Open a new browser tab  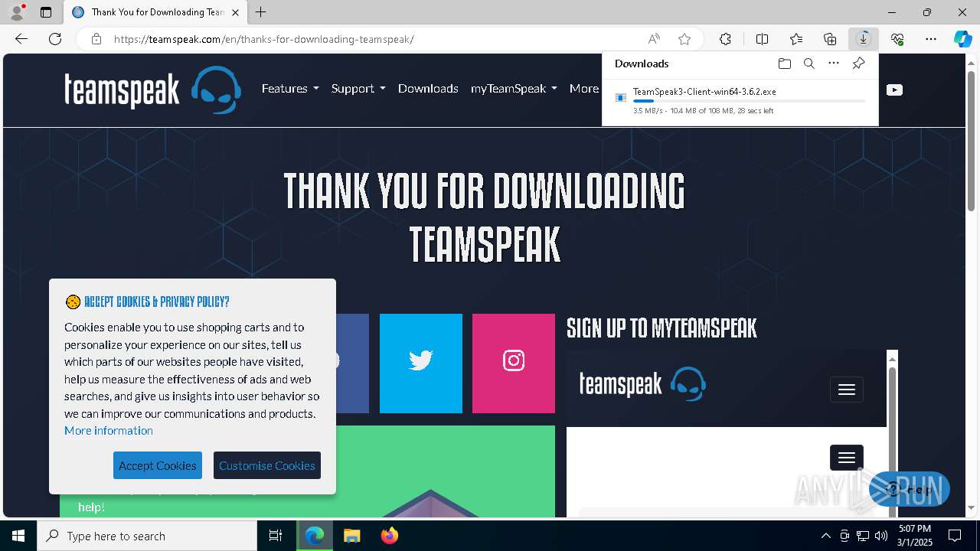click(x=261, y=12)
